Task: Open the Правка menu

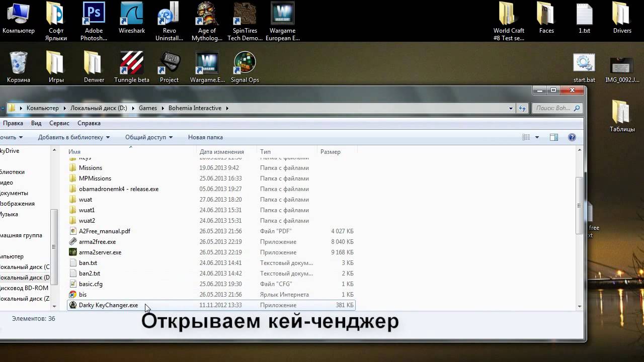Action: 13,123
